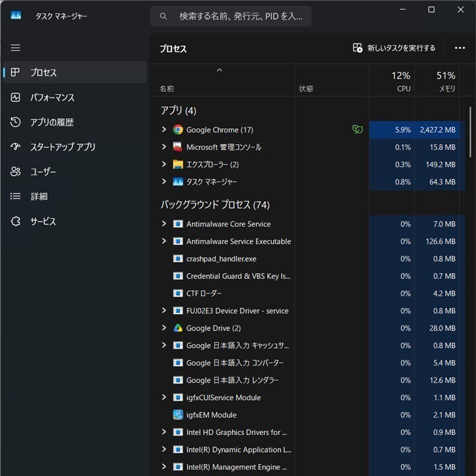The width and height of the screenshot is (476, 476).
Task: Click the CTF ローダー process icon
Action: tap(178, 294)
